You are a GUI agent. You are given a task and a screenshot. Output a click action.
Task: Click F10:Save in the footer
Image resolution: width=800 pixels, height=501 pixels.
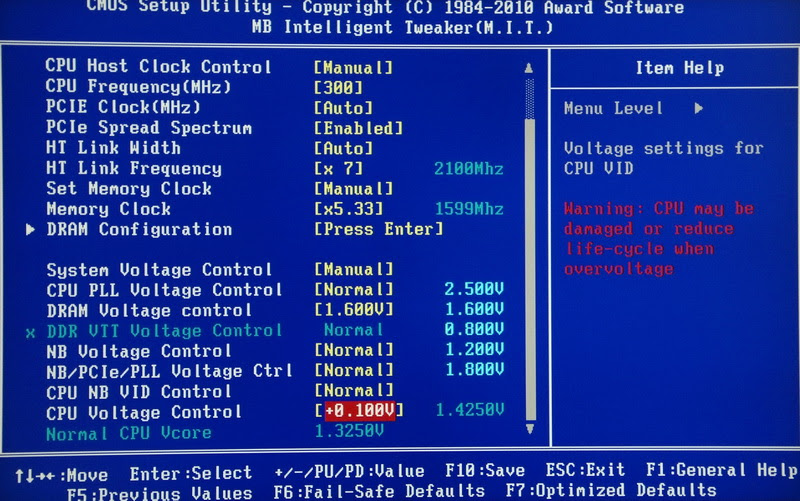click(485, 470)
